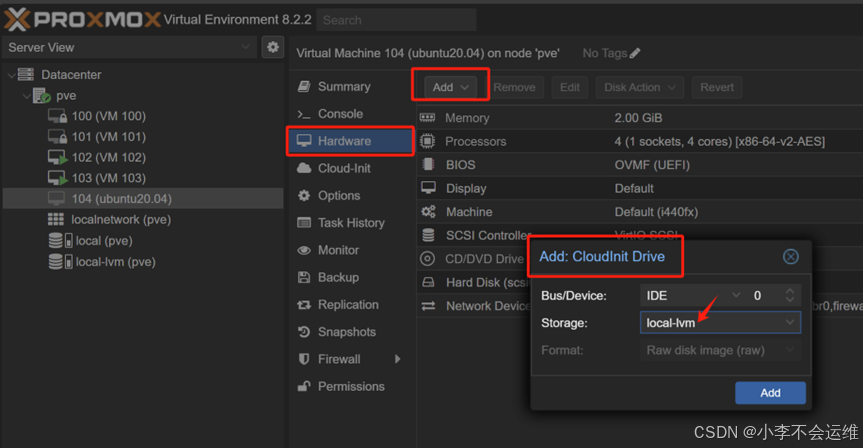Viewport: 863px width, 448px height.
Task: Click the Memory RAM icon
Action: [x=428, y=118]
